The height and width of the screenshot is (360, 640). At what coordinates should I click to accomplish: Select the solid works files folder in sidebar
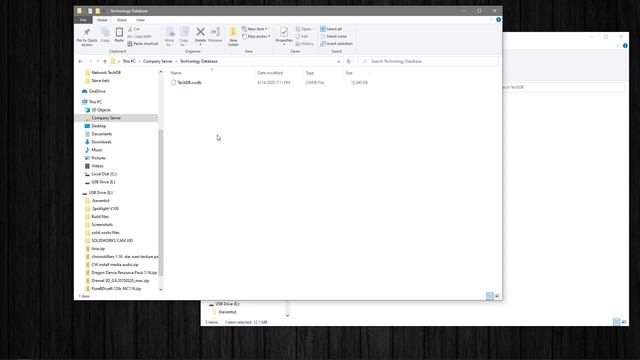[102, 232]
